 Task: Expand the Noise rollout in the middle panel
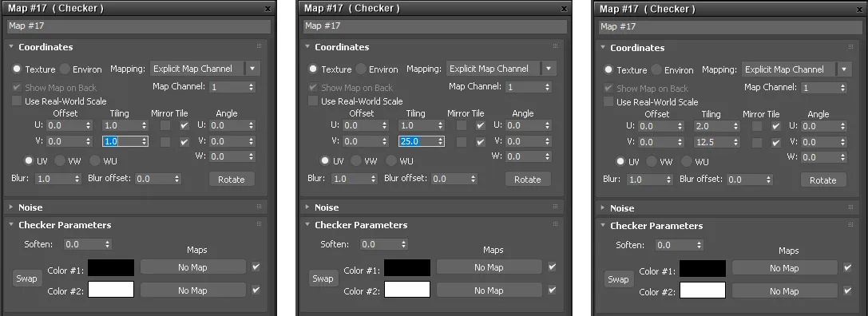[x=307, y=207]
